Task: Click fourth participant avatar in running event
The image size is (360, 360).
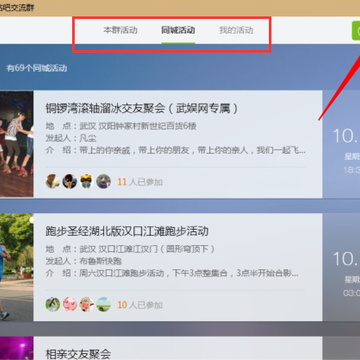Action: [x=103, y=304]
